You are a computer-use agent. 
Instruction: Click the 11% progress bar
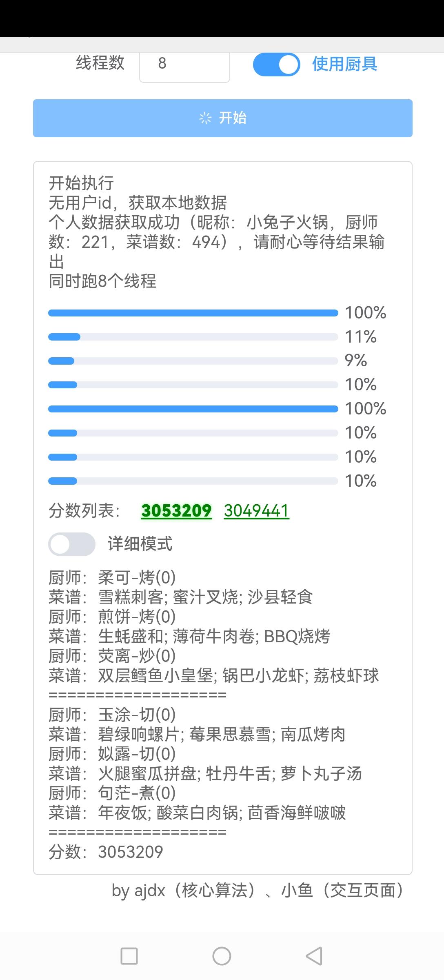click(x=193, y=337)
